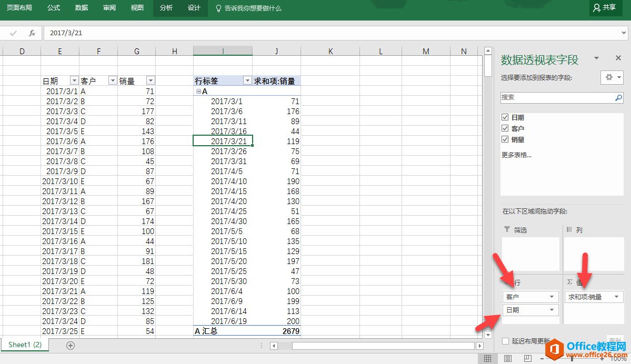Select the A 汇总 subtotal cell
Image resolution: width=631 pixels, height=364 pixels.
[223, 331]
